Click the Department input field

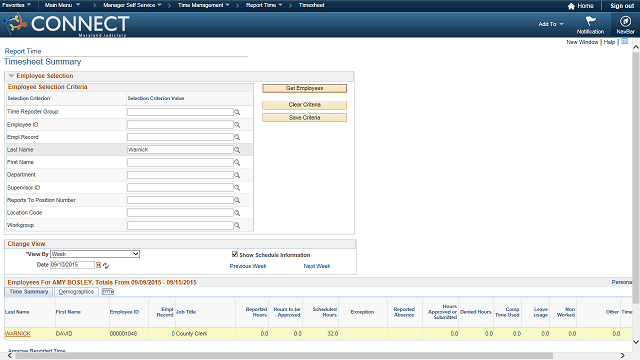click(x=180, y=175)
